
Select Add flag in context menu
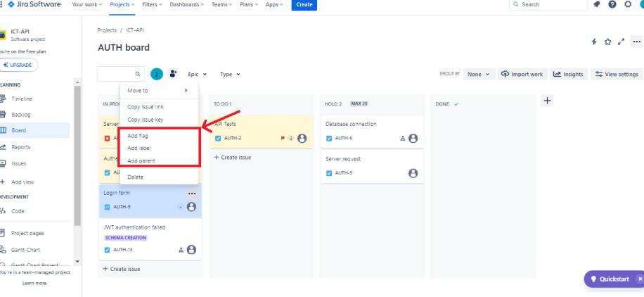click(159, 136)
